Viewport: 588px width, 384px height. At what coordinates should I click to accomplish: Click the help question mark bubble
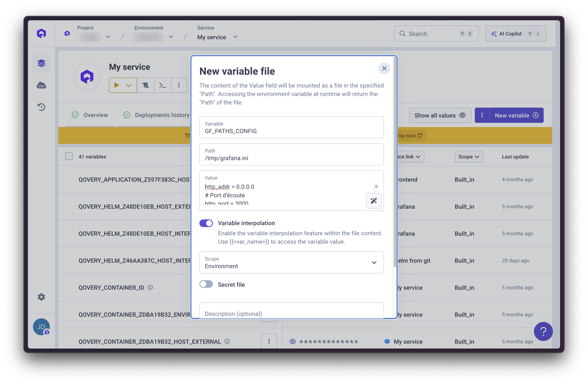(x=543, y=331)
